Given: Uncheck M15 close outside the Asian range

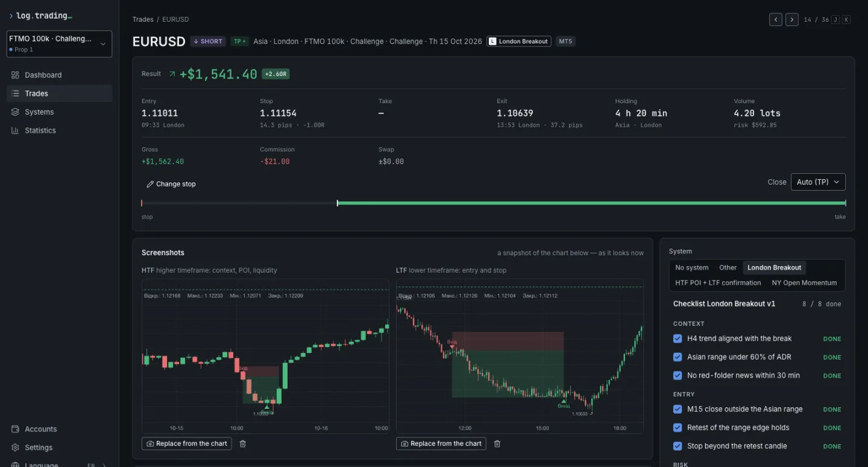Looking at the screenshot, I should point(678,409).
